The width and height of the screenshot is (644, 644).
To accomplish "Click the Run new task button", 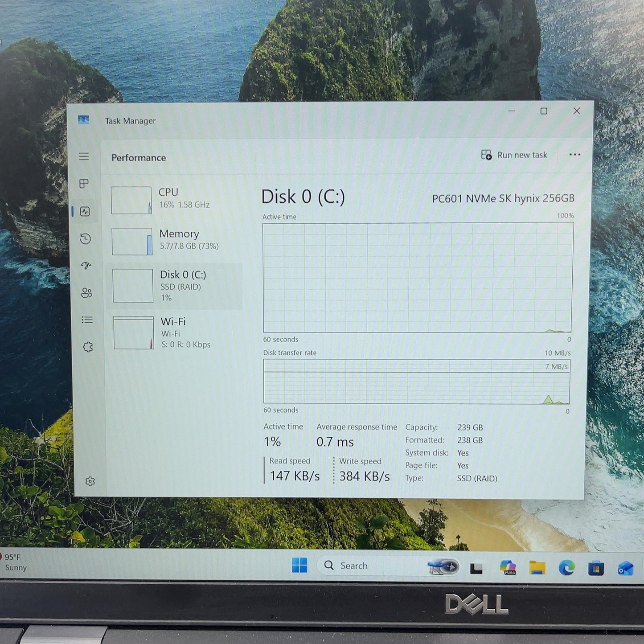I will 514,155.
